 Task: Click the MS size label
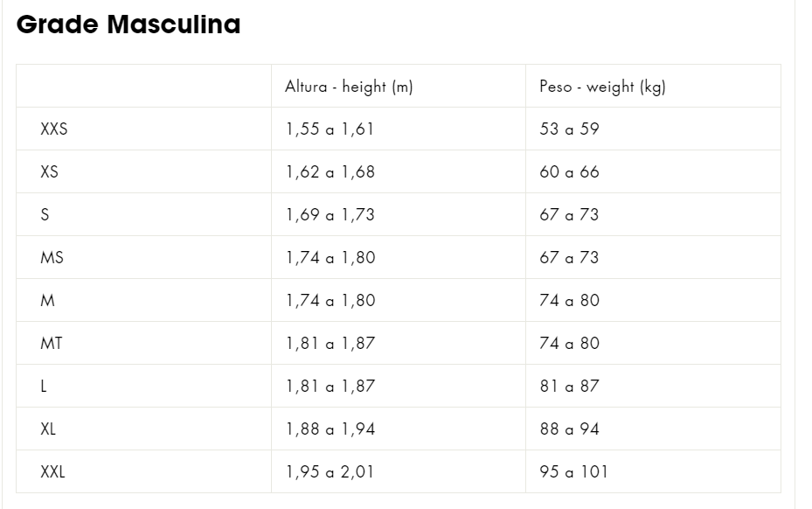pos(52,258)
